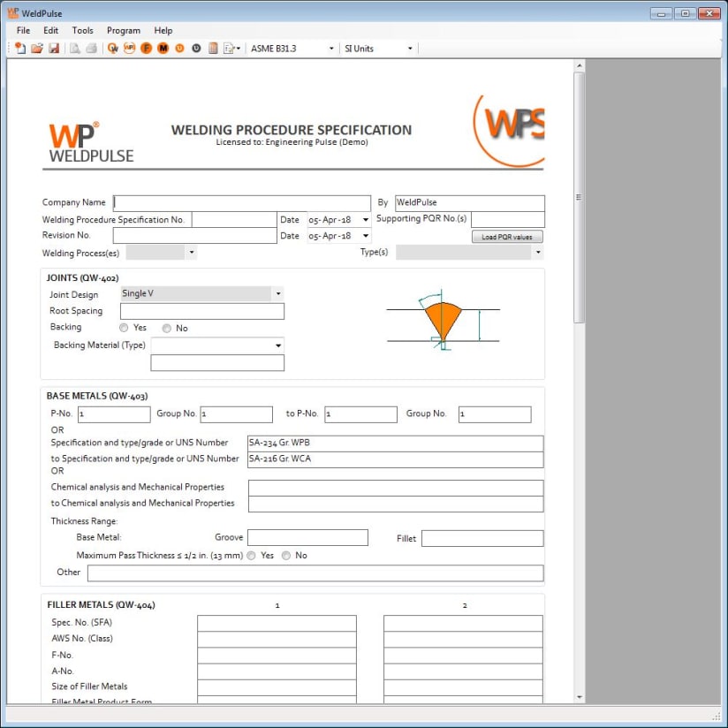Viewport: 728px width, 728px height.
Task: Click the status bar resize grip
Action: 716,716
